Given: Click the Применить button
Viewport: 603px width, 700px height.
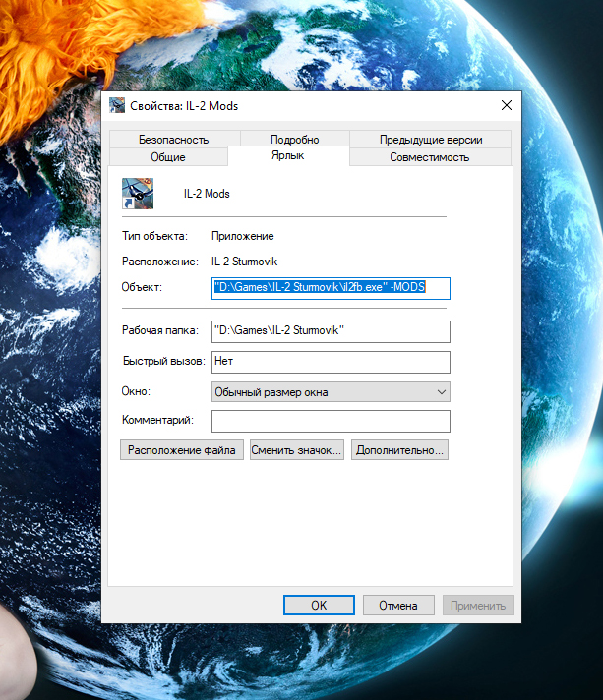Looking at the screenshot, I should point(478,605).
